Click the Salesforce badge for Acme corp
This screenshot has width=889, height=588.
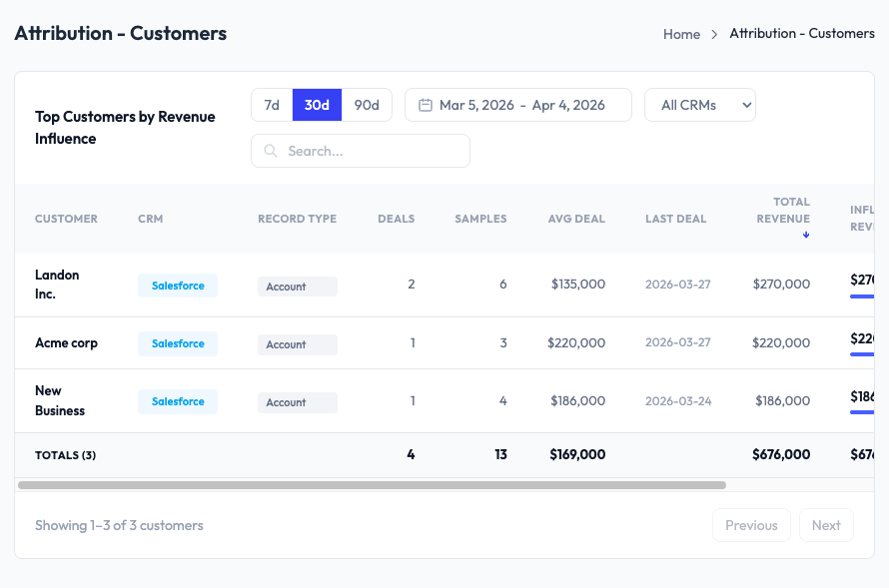(177, 343)
